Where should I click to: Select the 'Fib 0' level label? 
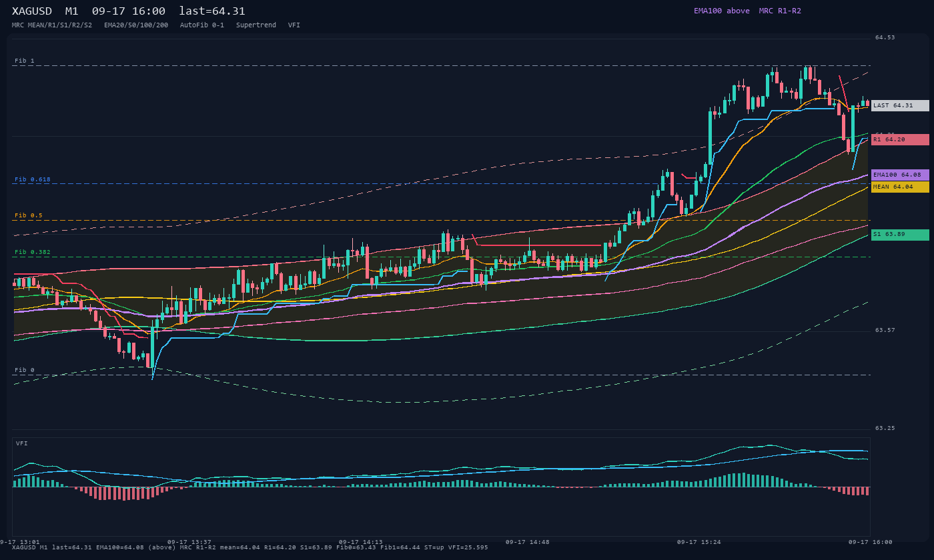[25, 370]
